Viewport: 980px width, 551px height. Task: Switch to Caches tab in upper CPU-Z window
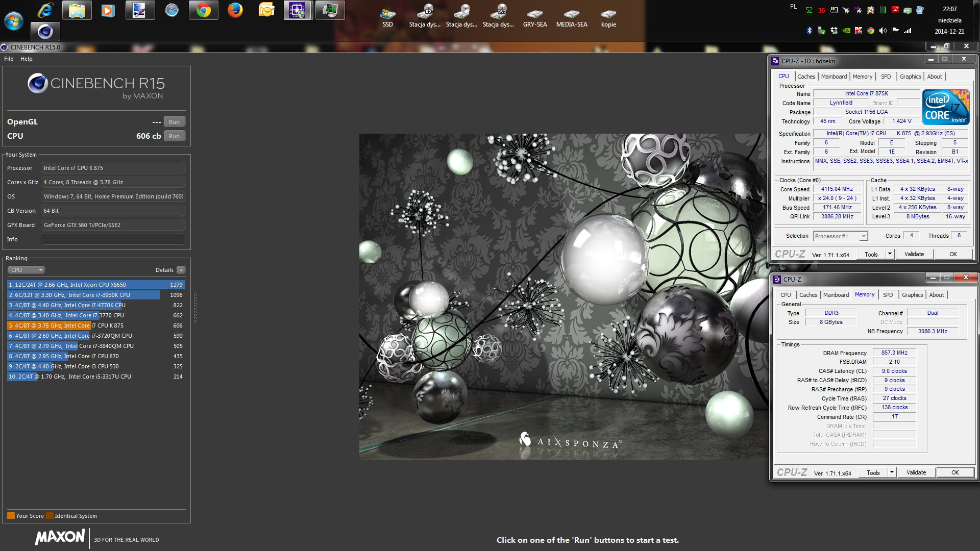[x=806, y=77]
